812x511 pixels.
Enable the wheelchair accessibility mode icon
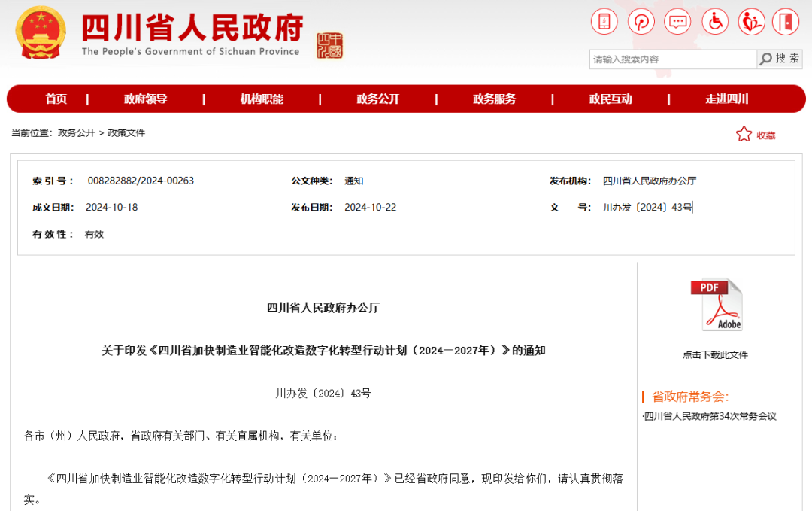point(714,21)
